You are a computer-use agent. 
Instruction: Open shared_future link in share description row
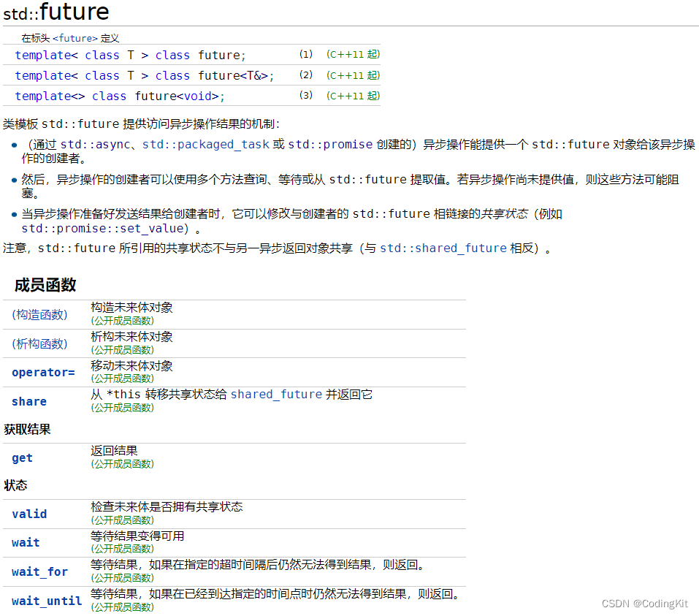(276, 394)
